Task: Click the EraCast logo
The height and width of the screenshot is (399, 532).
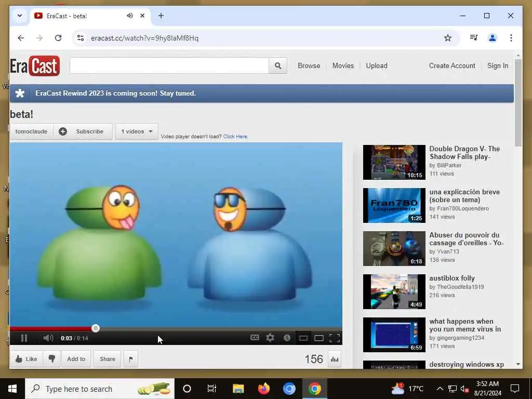Action: click(35, 66)
